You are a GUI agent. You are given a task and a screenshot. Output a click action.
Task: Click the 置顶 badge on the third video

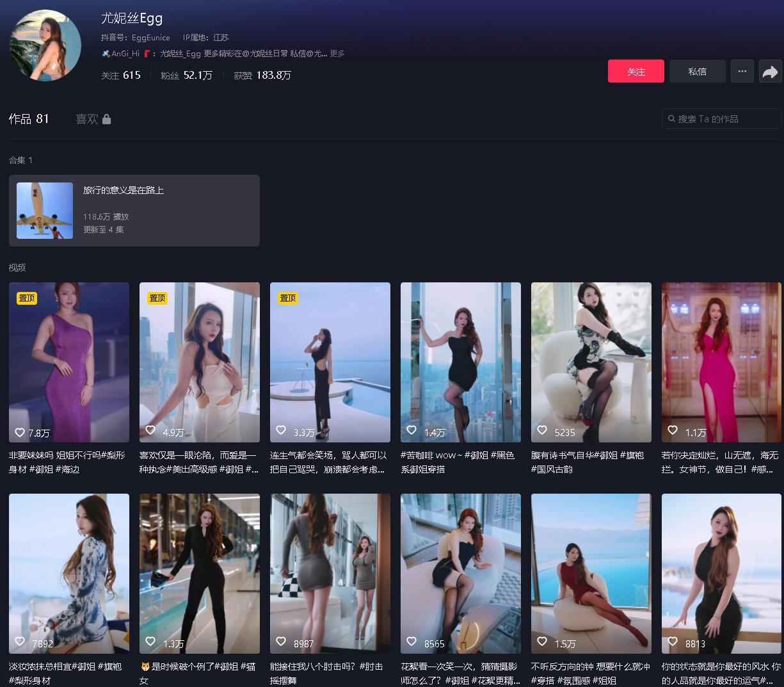click(287, 298)
